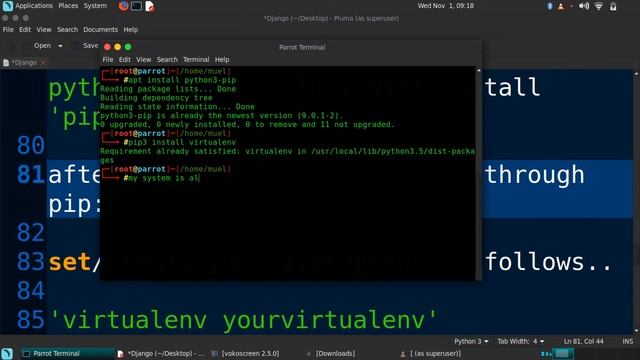Viewport: 640px width, 360px height.
Task: Switch to *Django Pluma taskbar button
Action: click(x=161, y=353)
